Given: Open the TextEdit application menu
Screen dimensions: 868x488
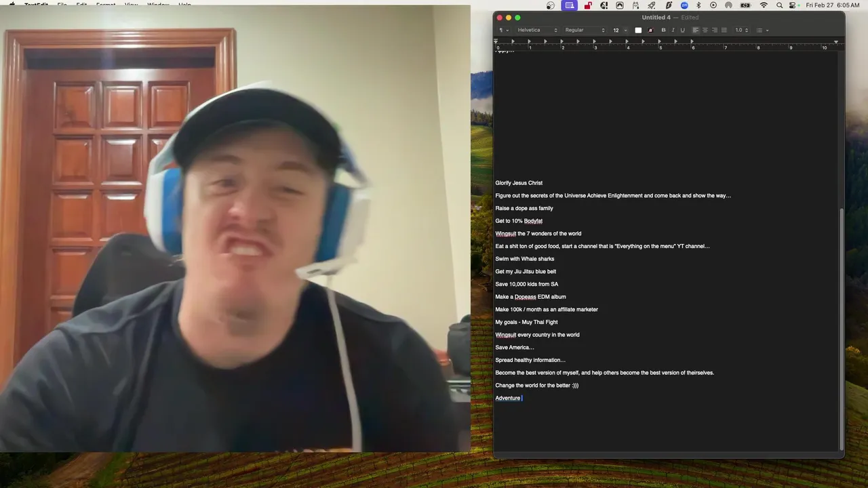Looking at the screenshot, I should (36, 5).
